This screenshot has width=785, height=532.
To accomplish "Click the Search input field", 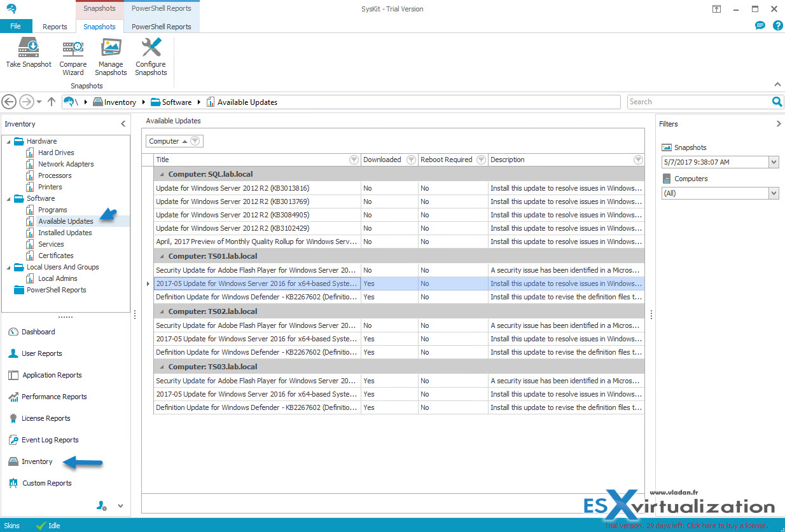I will 698,102.
